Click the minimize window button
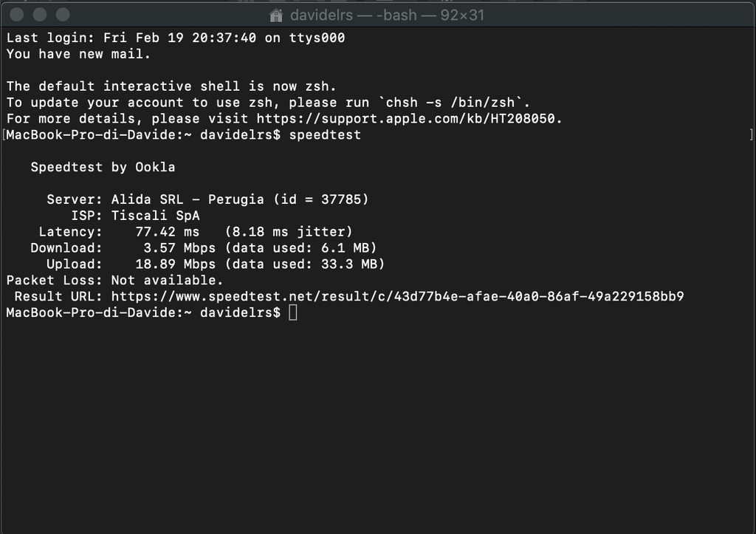Screen dimensions: 756x534 tap(40, 15)
